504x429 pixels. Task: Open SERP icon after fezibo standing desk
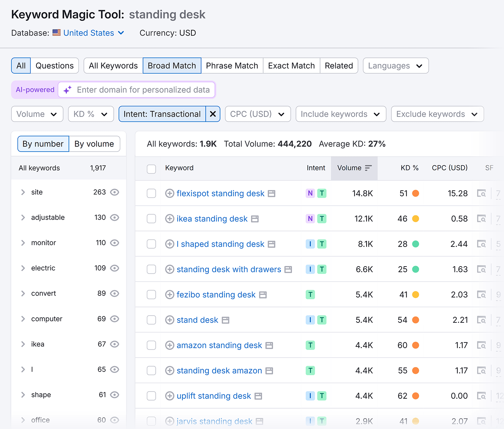(x=263, y=295)
